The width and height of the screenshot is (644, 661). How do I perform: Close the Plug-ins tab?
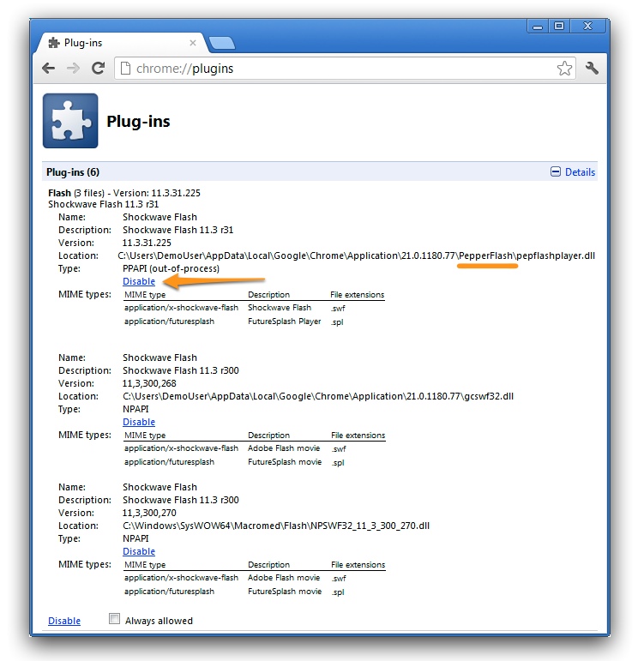tap(192, 42)
